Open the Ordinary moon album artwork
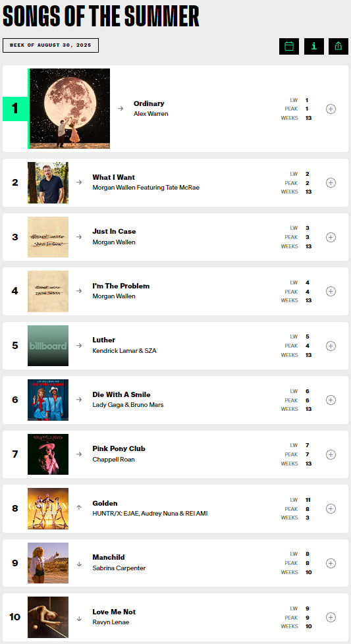Screen dimensions: 351x644 [70, 109]
